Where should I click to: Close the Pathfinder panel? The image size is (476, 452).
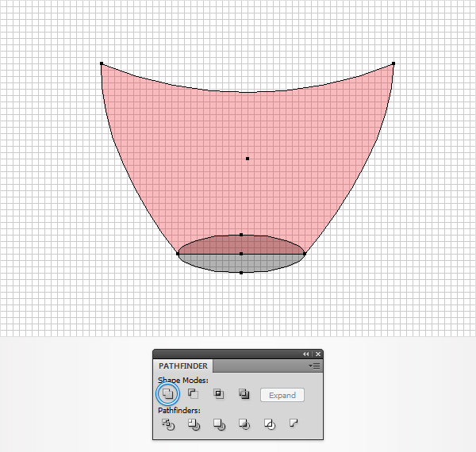[318, 354]
